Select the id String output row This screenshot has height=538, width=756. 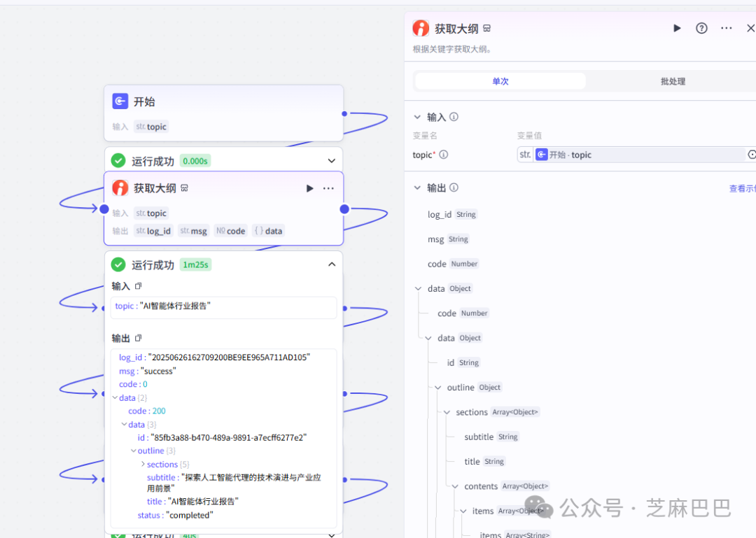tap(463, 362)
